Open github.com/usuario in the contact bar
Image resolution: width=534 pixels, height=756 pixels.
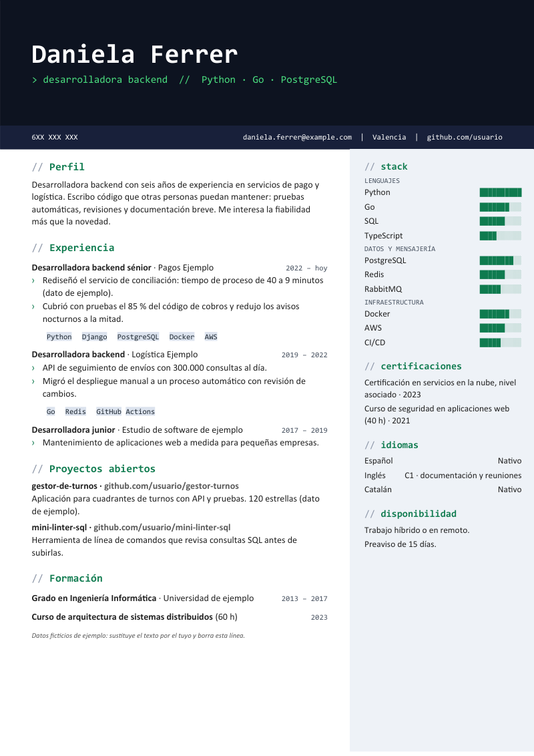tap(465, 138)
